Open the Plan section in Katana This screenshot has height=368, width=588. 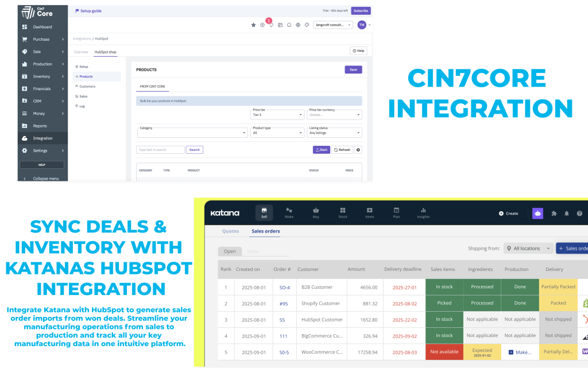(396, 212)
